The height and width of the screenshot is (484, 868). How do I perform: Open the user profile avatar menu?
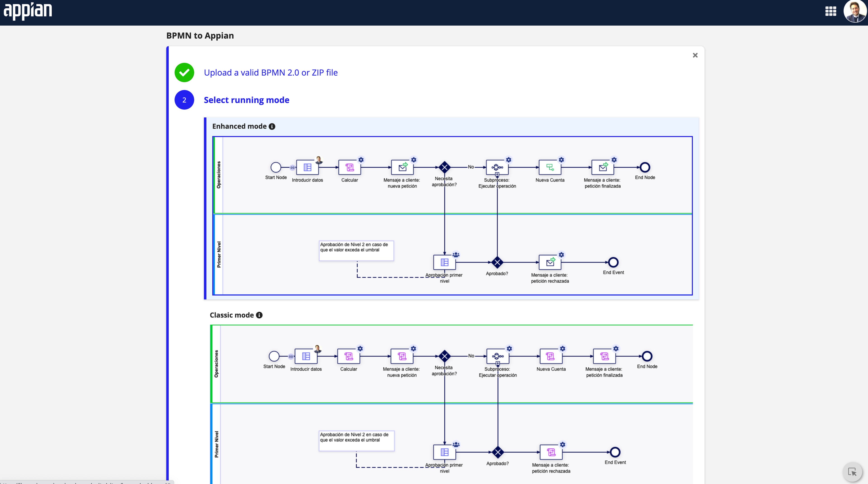tap(855, 11)
